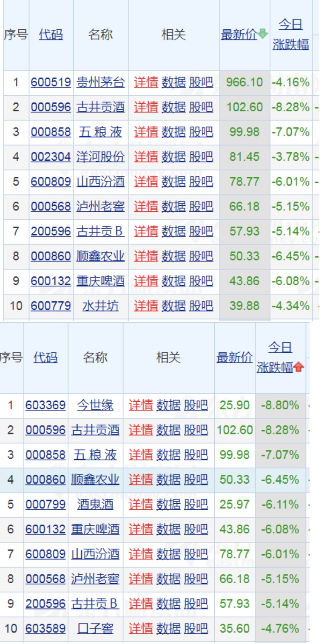Sort by 代码 in the table listing 贵州茅台 first
Screen dimensions: 330x644
[51, 34]
